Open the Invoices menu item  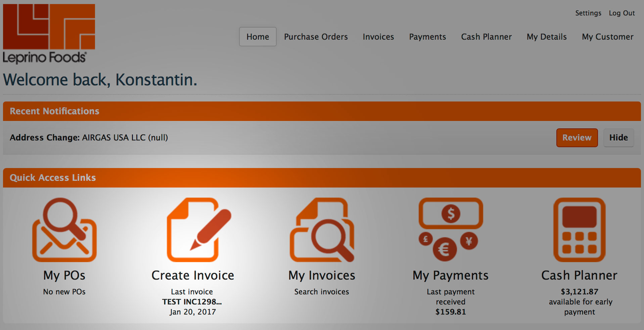(378, 37)
